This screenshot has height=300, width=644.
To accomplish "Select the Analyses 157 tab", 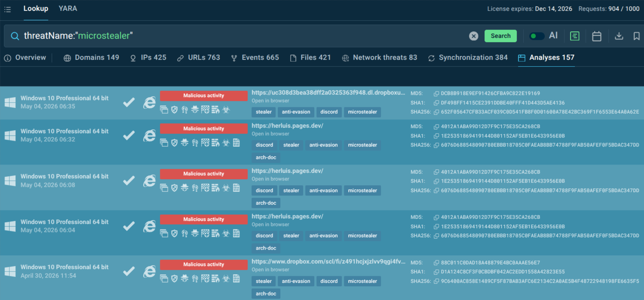I will (546, 58).
